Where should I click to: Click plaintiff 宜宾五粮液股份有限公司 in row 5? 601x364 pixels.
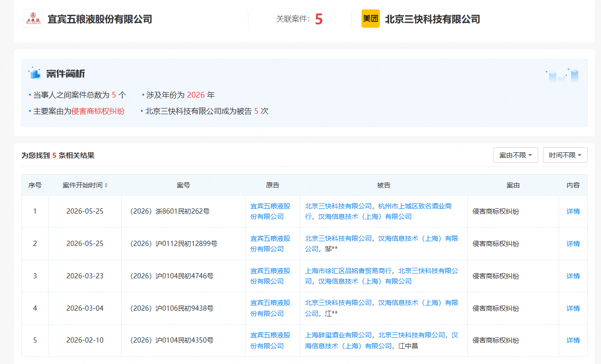(x=270, y=340)
